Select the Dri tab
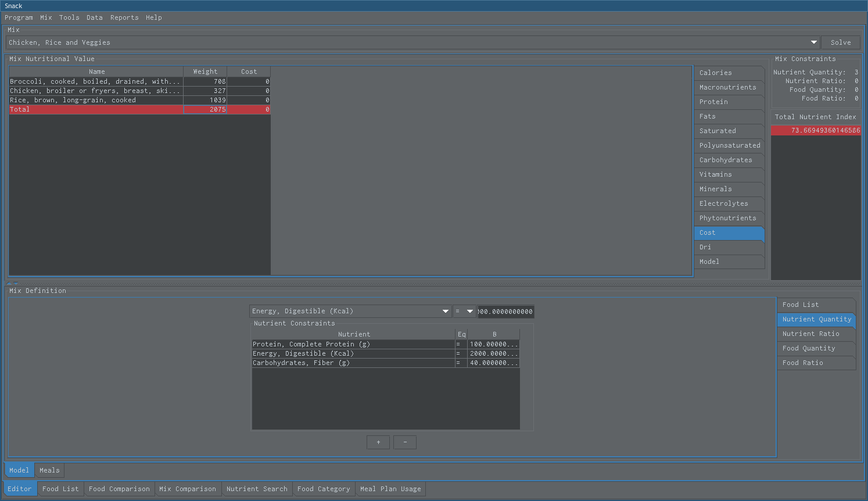 729,247
